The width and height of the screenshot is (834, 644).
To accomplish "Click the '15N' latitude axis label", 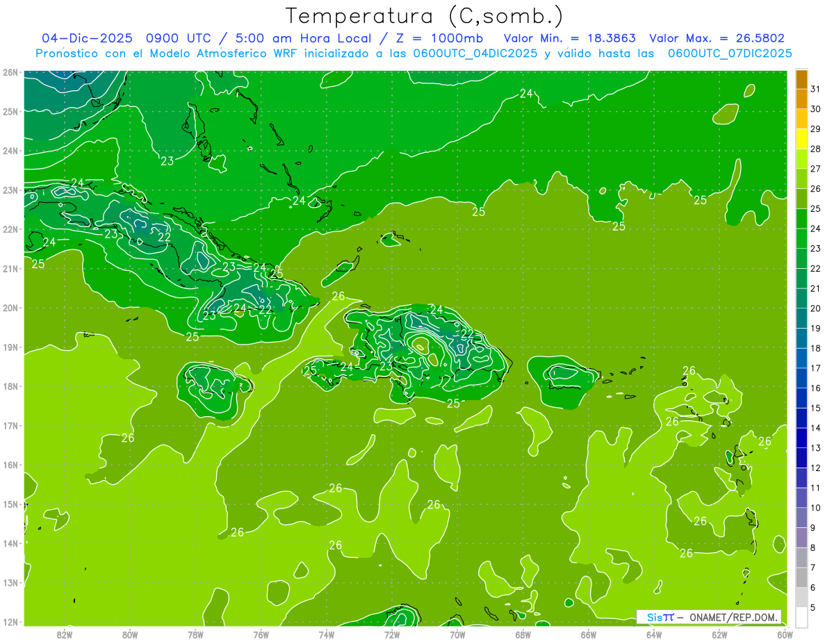I will 10,504.
